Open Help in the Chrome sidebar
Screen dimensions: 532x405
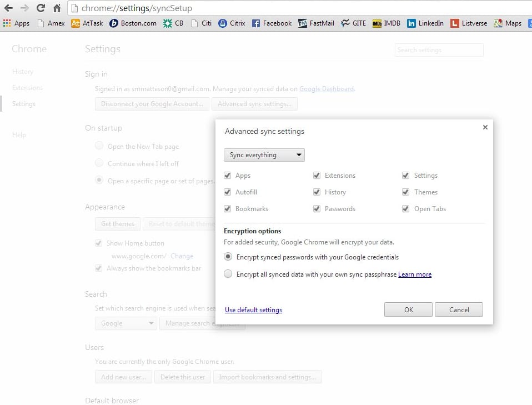19,135
